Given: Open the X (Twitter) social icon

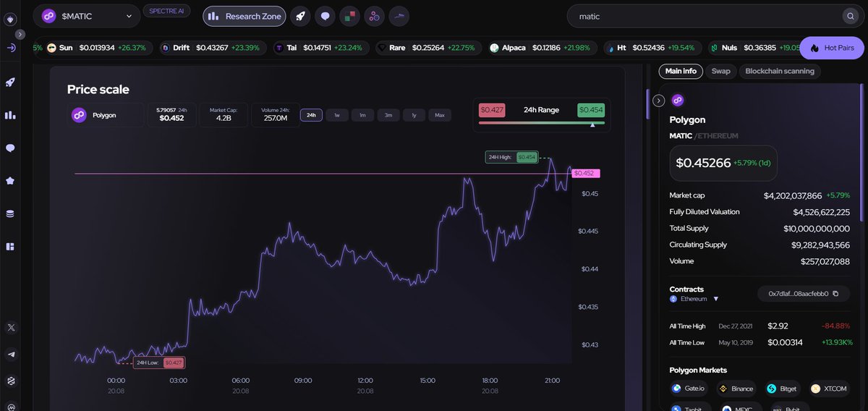Looking at the screenshot, I should 11,328.
